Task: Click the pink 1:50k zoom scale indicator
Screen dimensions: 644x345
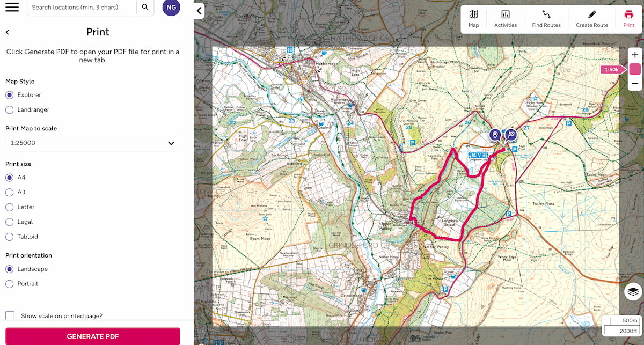Action: (x=611, y=69)
